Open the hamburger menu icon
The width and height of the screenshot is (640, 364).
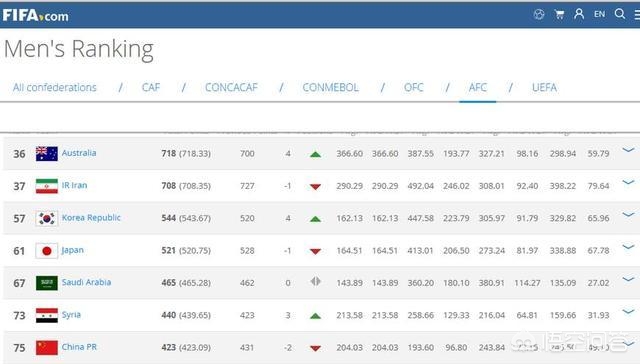coord(637,15)
